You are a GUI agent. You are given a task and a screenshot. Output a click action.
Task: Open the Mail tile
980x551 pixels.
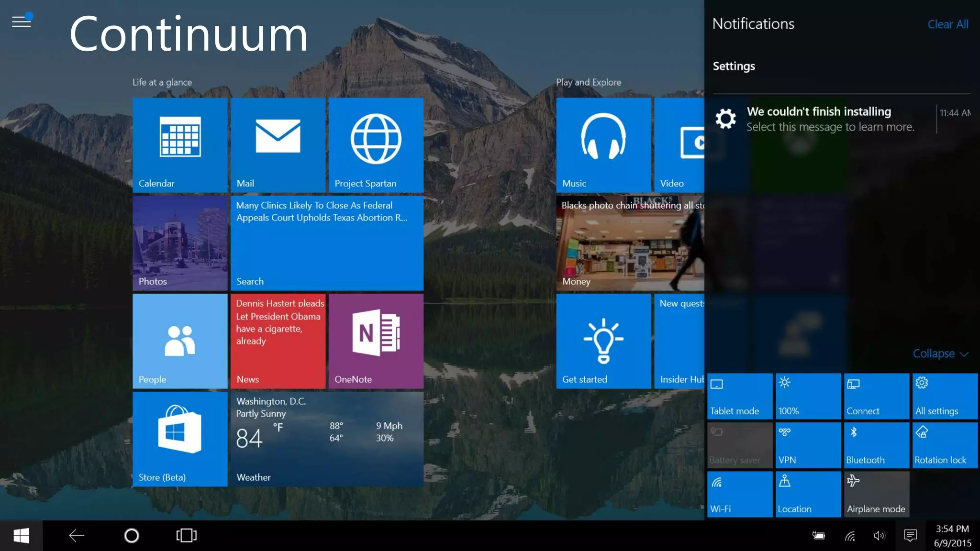point(278,145)
